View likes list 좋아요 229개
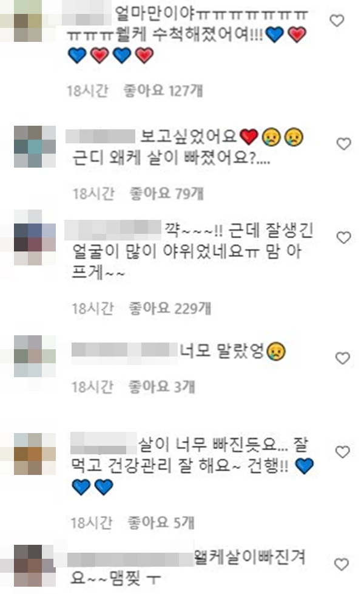This screenshot has height=594, width=364. click(169, 309)
